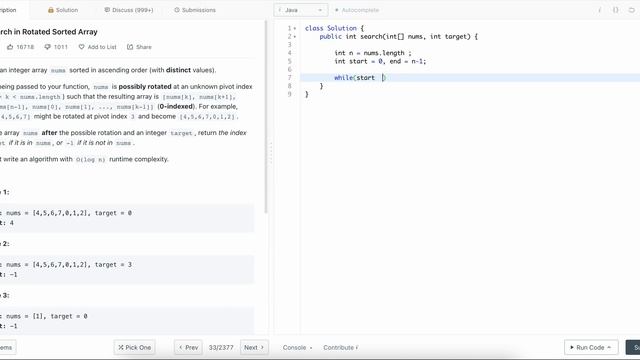
Task: Open the Solution tab
Action: (63, 10)
